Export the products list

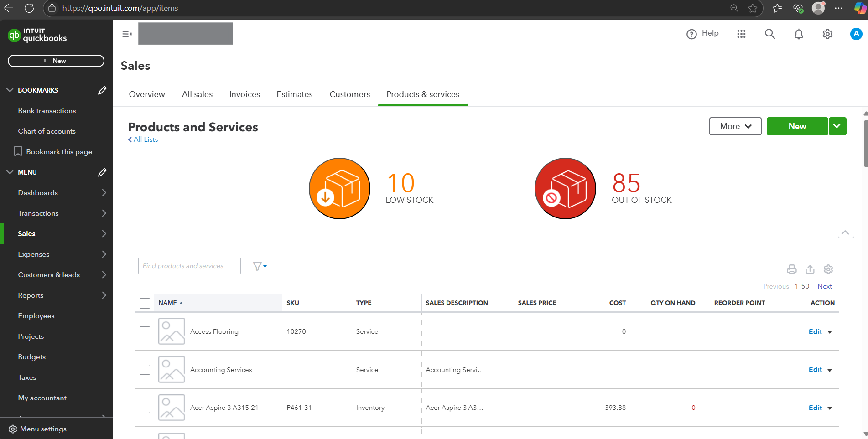pyautogui.click(x=810, y=269)
